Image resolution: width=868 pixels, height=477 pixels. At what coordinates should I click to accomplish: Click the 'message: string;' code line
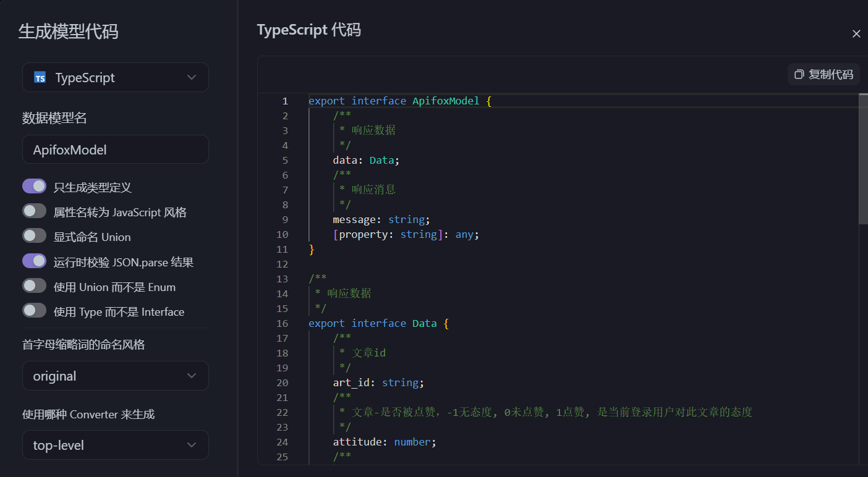click(381, 219)
